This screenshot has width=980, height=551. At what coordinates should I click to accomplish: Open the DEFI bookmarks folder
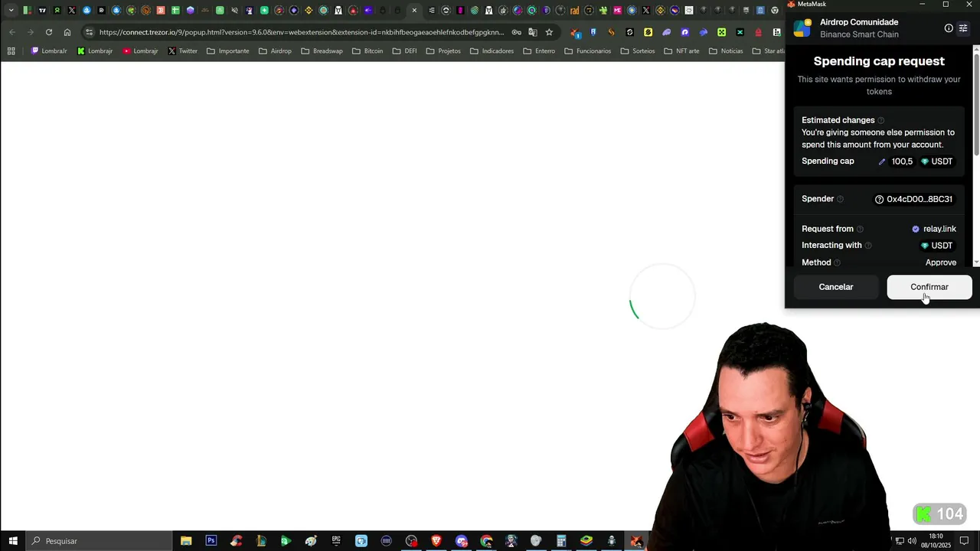tap(404, 51)
